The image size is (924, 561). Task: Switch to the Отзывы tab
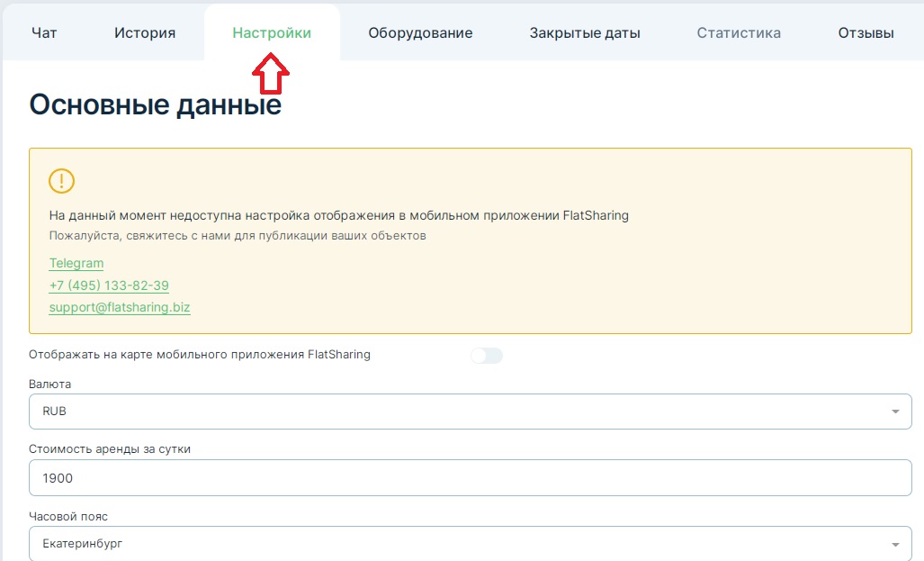pos(864,33)
